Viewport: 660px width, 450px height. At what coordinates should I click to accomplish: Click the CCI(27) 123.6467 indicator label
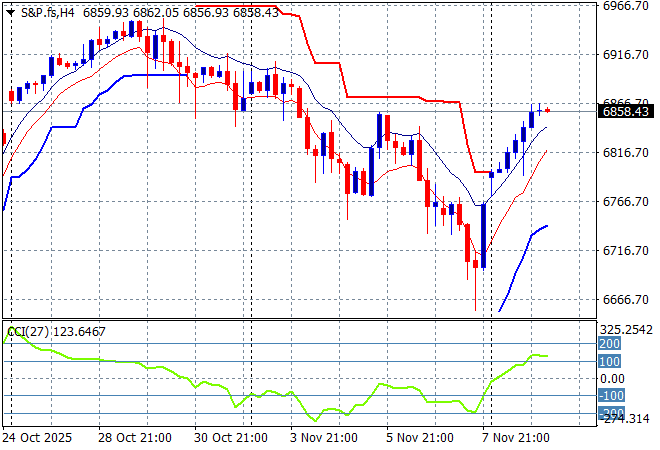56,332
